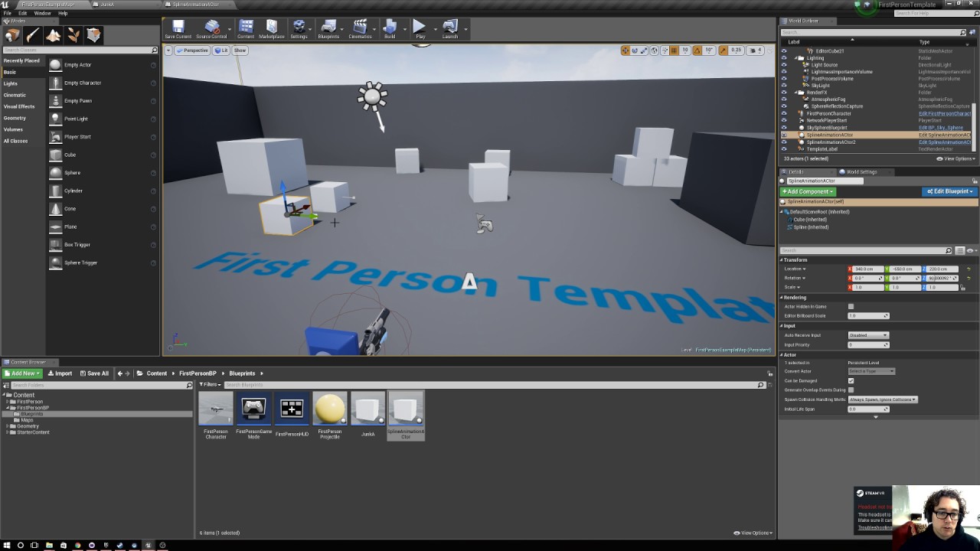Open the Convert Actor type dropdown

point(871,371)
